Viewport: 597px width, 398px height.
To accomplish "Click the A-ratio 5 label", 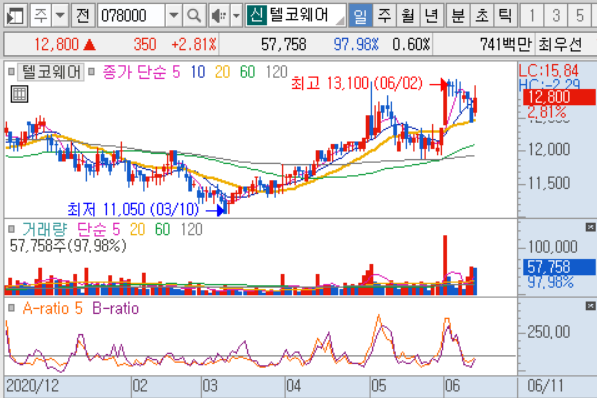I will [53, 308].
